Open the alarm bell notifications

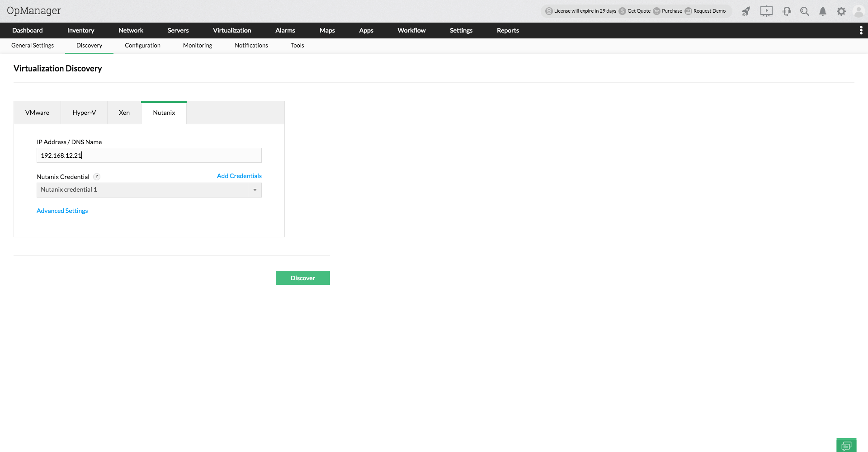coord(823,11)
